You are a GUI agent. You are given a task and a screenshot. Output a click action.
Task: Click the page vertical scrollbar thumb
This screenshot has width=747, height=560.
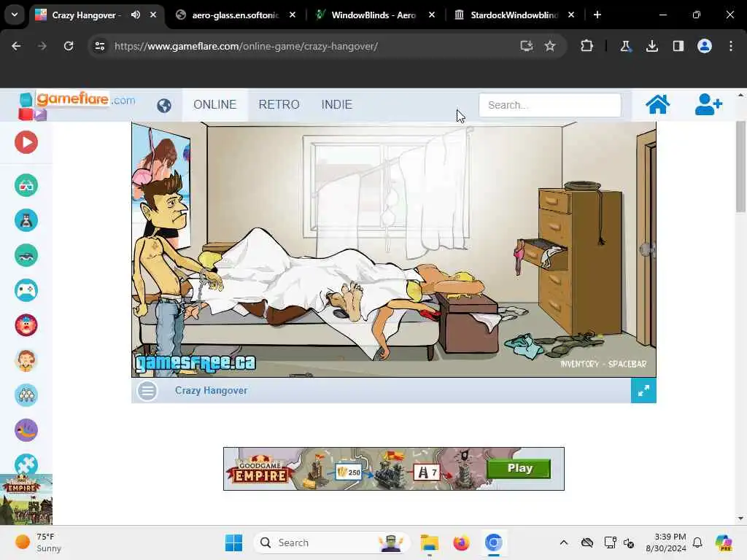741,167
